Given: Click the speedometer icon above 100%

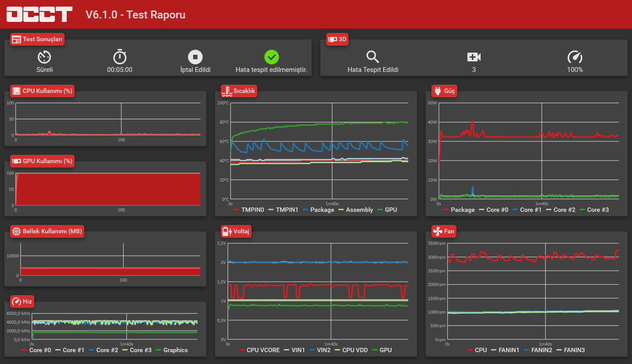Looking at the screenshot, I should coord(575,57).
